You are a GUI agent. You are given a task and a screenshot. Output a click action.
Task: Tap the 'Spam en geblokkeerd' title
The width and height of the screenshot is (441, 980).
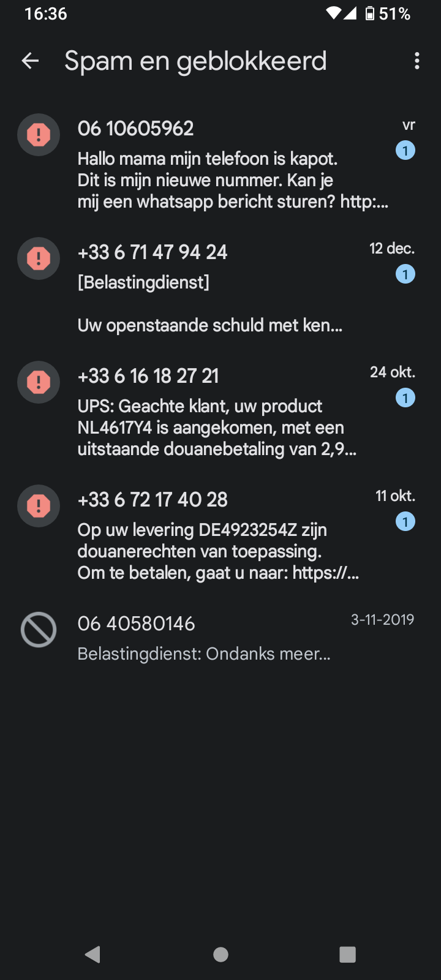pos(195,61)
